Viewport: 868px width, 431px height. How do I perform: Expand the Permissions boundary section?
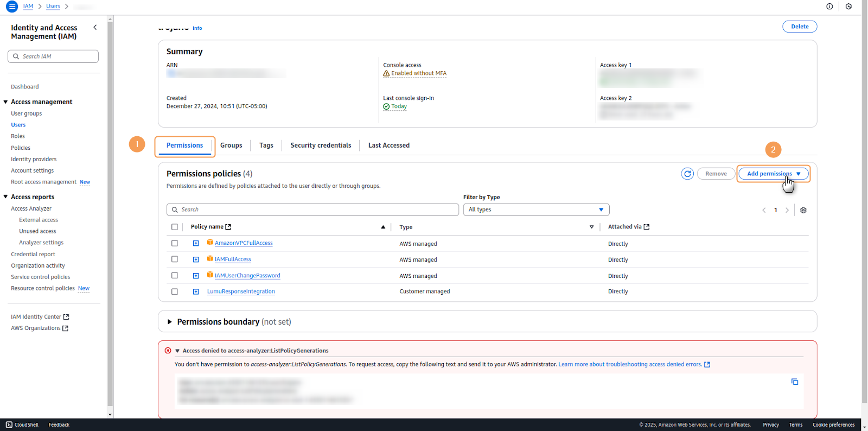(170, 322)
